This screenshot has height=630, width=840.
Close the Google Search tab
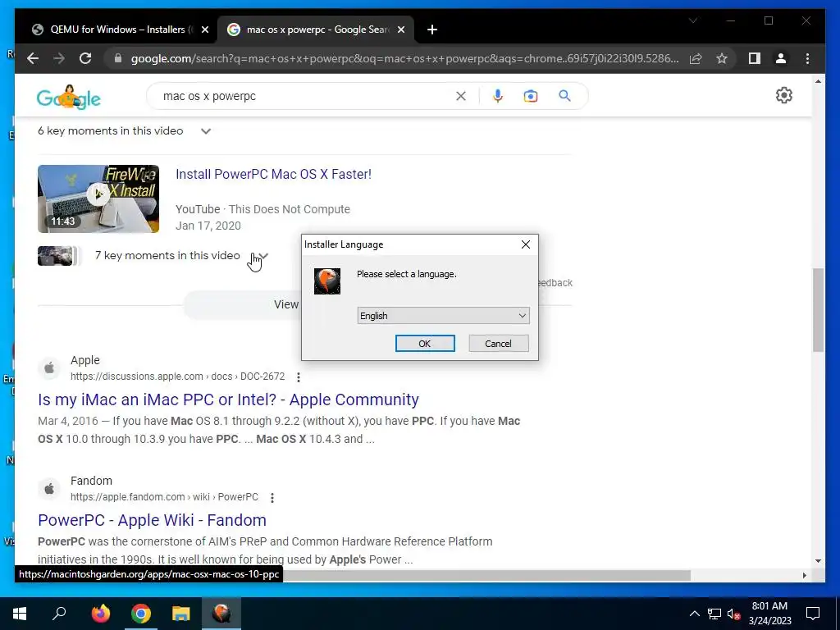400,30
